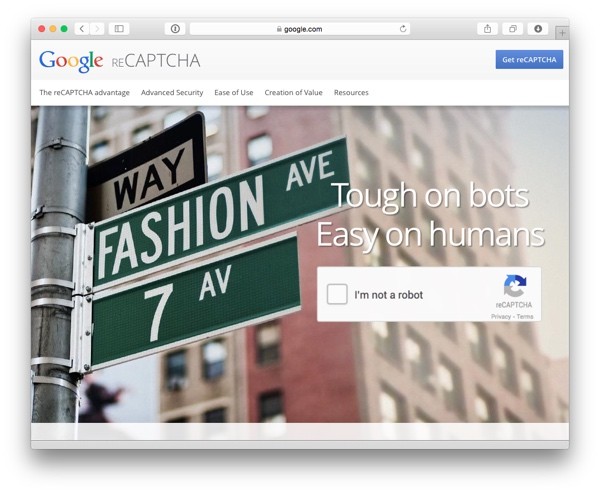This screenshot has width=600, height=494.
Task: Add a new tab with plus button
Action: (562, 33)
